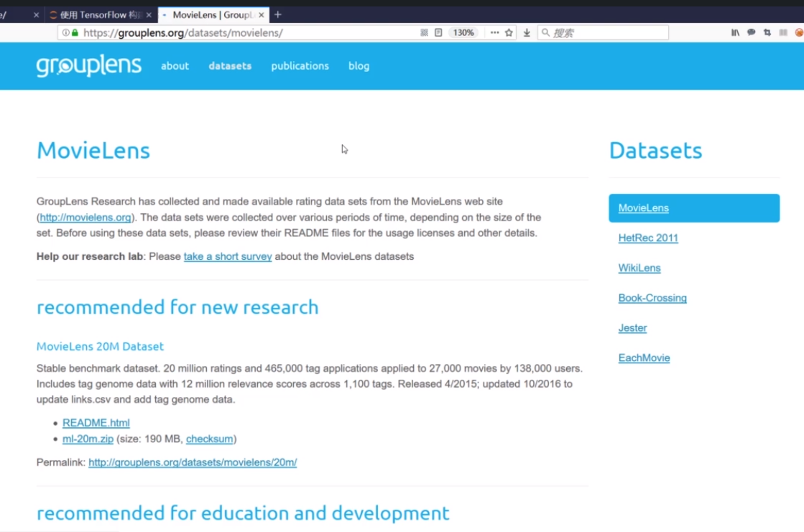
Task: Select EachMovie in Datasets sidebar
Action: tap(644, 358)
